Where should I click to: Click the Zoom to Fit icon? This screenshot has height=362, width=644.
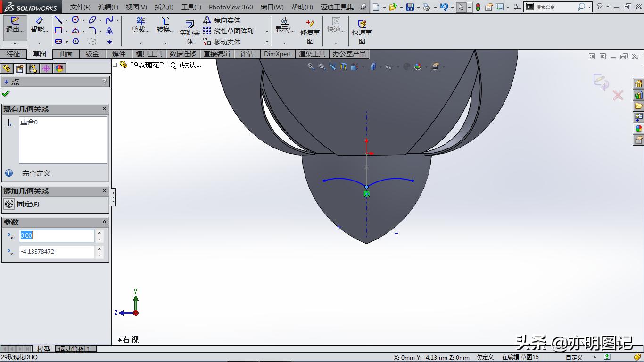[x=311, y=66]
